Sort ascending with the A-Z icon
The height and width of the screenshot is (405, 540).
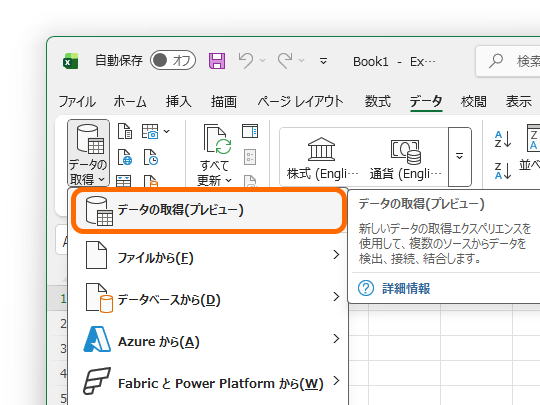click(x=503, y=139)
